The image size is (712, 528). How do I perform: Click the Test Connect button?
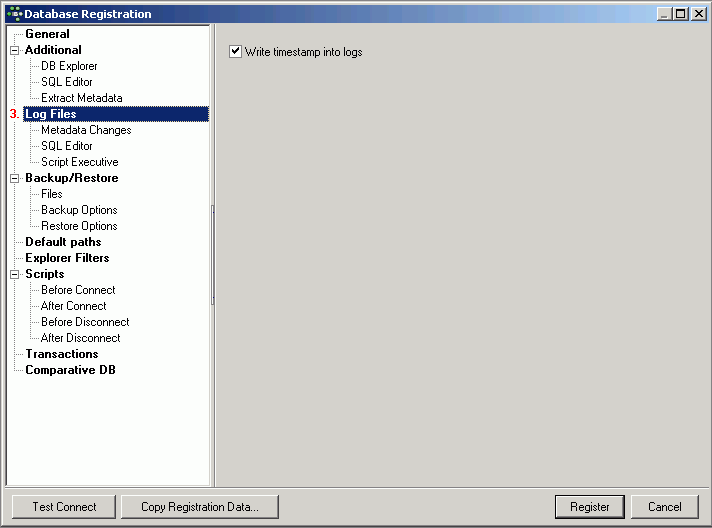(64, 507)
